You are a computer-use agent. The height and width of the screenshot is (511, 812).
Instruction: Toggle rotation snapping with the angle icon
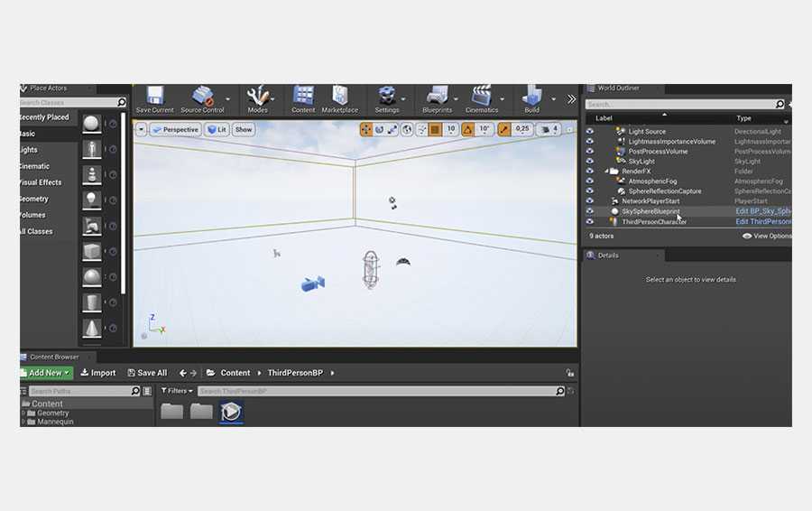(468, 130)
